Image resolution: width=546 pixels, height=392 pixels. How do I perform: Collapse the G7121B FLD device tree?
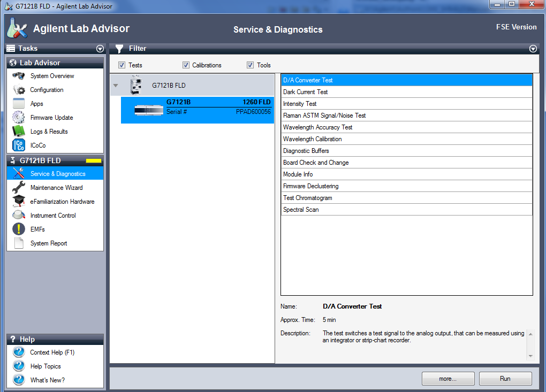pyautogui.click(x=116, y=84)
